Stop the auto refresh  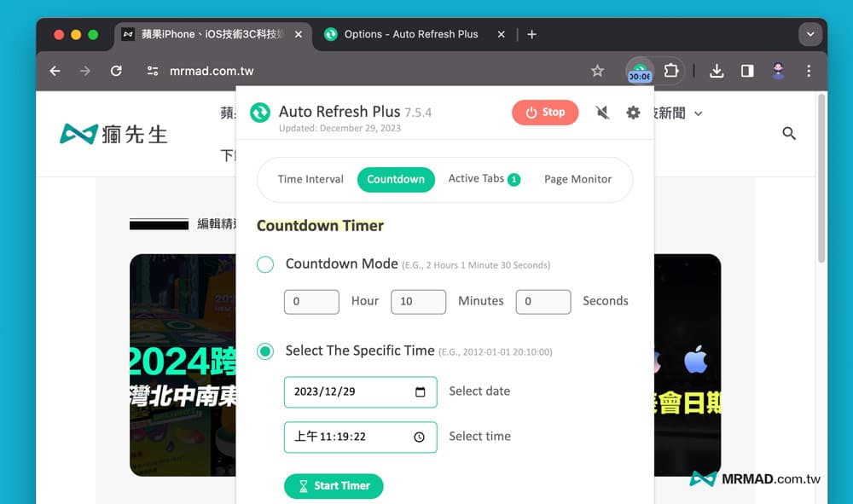544,112
